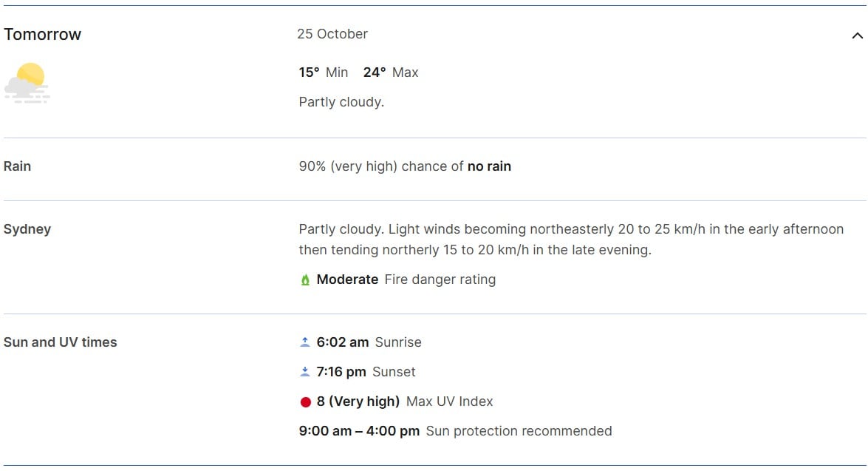The image size is (868, 471).
Task: Click the bold 'no rain' text
Action: (489, 166)
